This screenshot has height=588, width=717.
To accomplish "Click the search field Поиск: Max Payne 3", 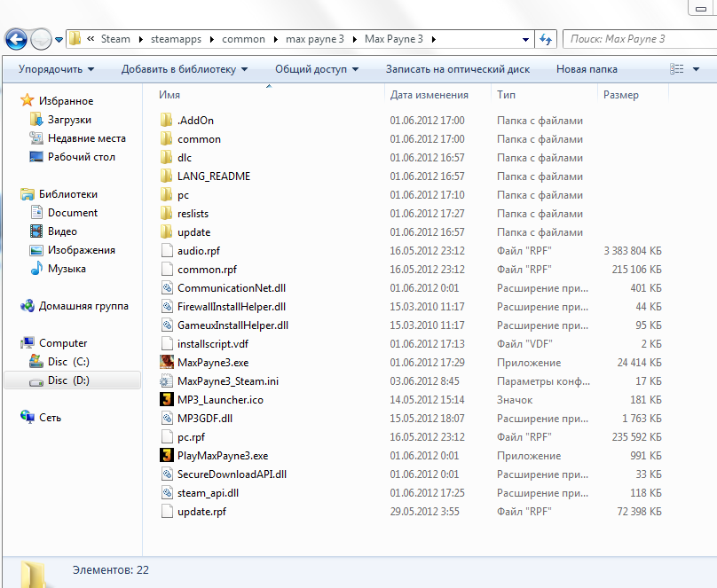I will [640, 39].
